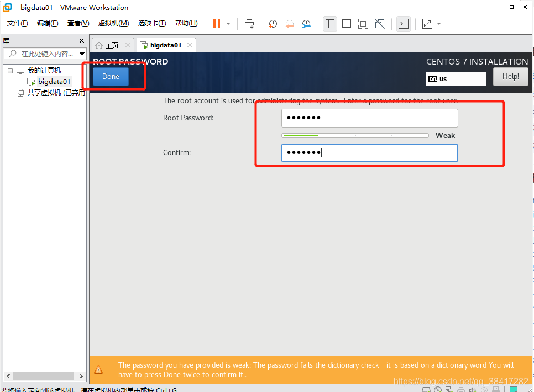Click the revert to snapshot icon

[290, 24]
